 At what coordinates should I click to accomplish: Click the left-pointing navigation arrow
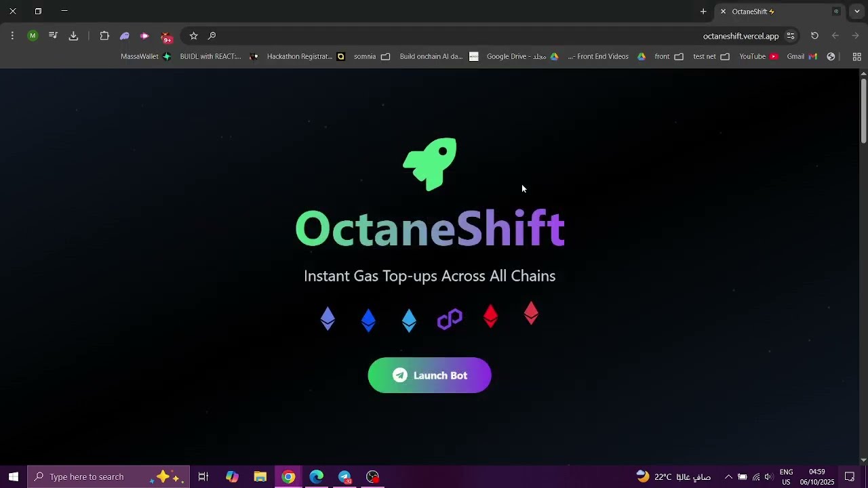coord(835,36)
